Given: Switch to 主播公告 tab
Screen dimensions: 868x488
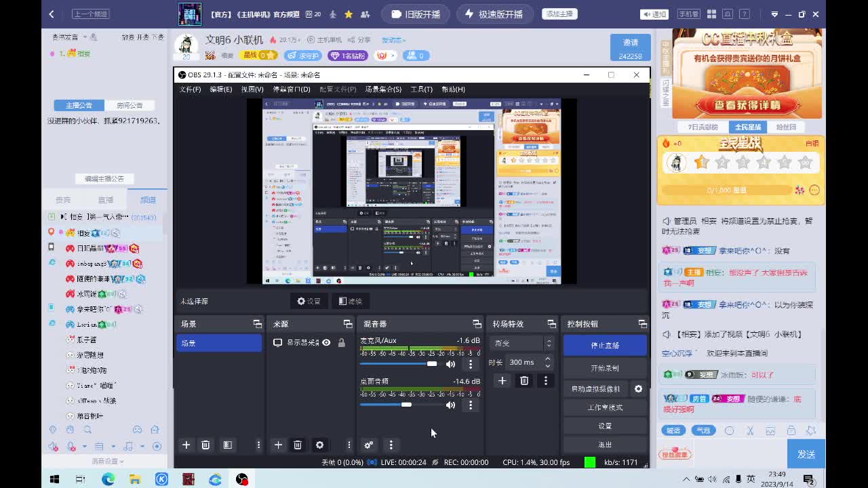Looking at the screenshot, I should coord(79,105).
